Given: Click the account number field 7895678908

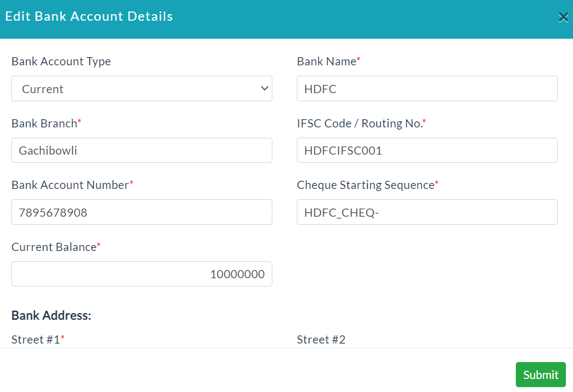Looking at the screenshot, I should pyautogui.click(x=142, y=212).
